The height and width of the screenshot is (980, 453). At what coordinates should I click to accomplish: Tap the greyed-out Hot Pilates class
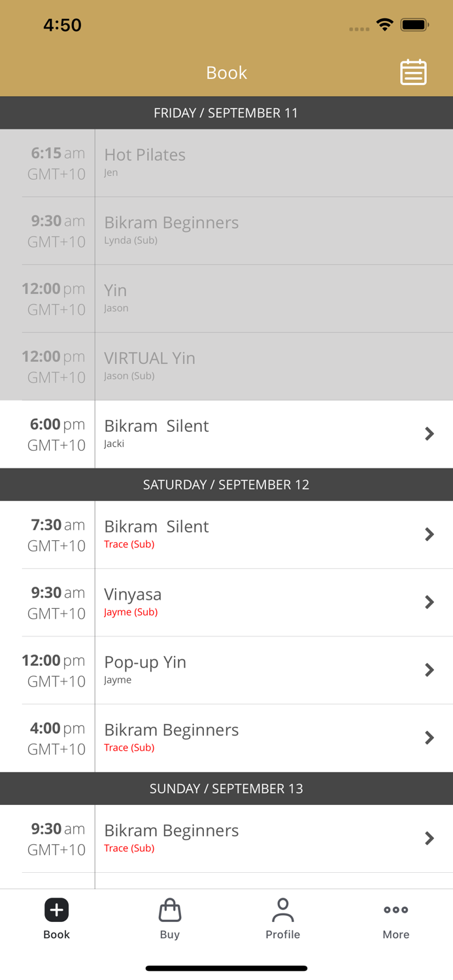[145, 155]
